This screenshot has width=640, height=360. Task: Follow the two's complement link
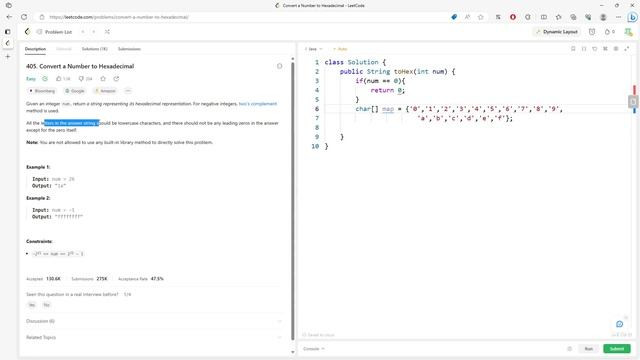[x=258, y=104]
